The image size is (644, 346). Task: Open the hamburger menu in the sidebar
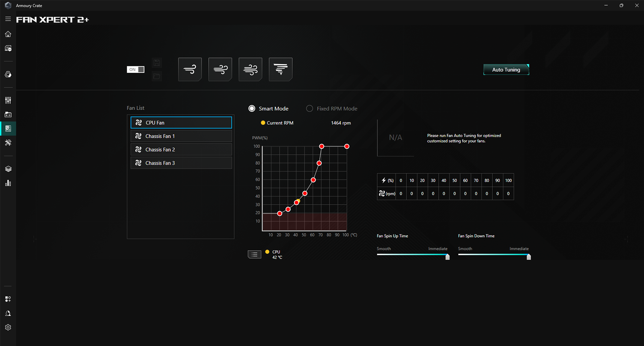click(x=8, y=19)
